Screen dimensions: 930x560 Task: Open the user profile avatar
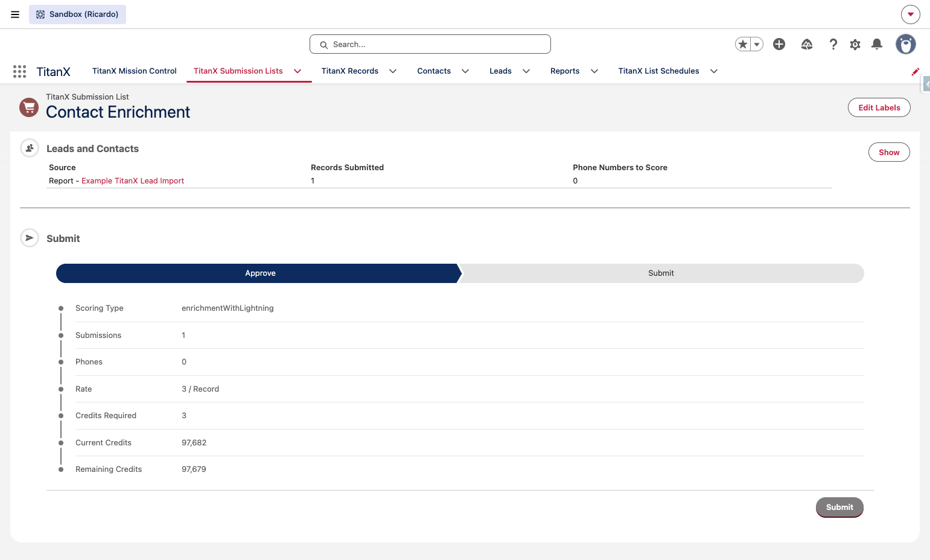point(906,44)
